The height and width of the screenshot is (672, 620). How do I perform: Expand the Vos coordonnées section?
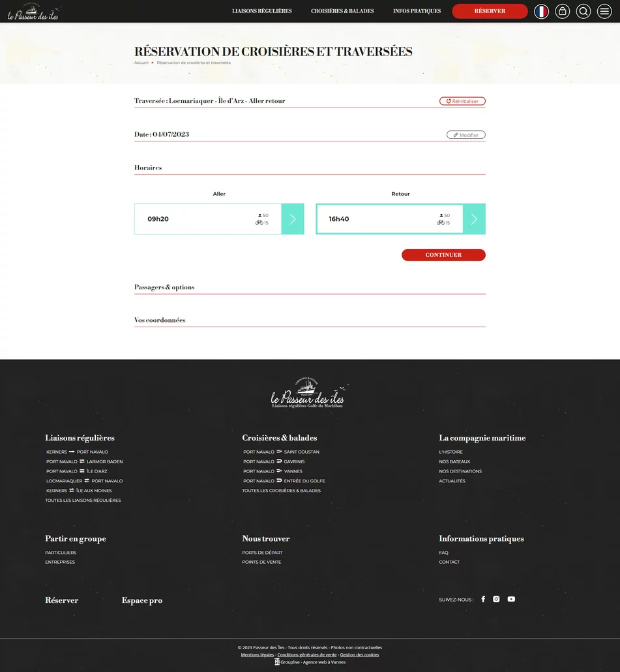click(160, 321)
